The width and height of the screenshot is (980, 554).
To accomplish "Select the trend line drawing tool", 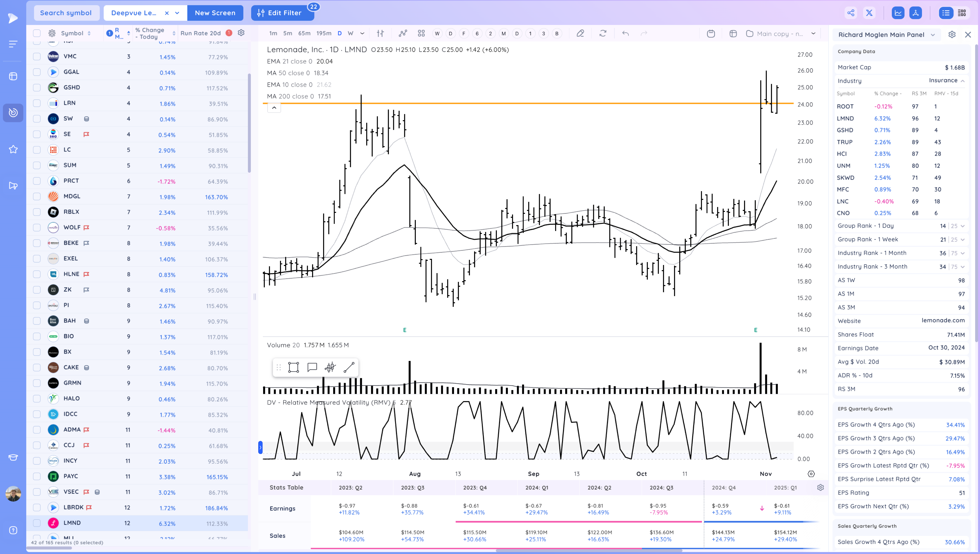I will coord(349,367).
